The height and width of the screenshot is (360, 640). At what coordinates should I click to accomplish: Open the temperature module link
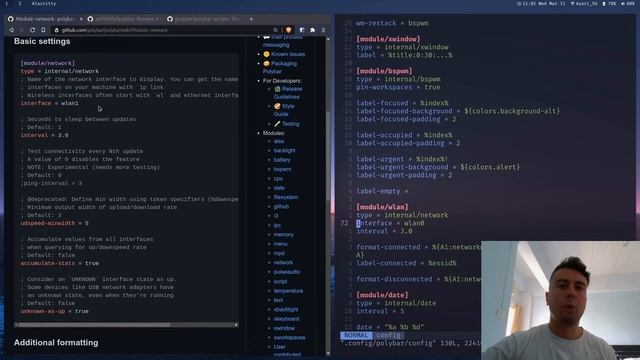(288, 291)
